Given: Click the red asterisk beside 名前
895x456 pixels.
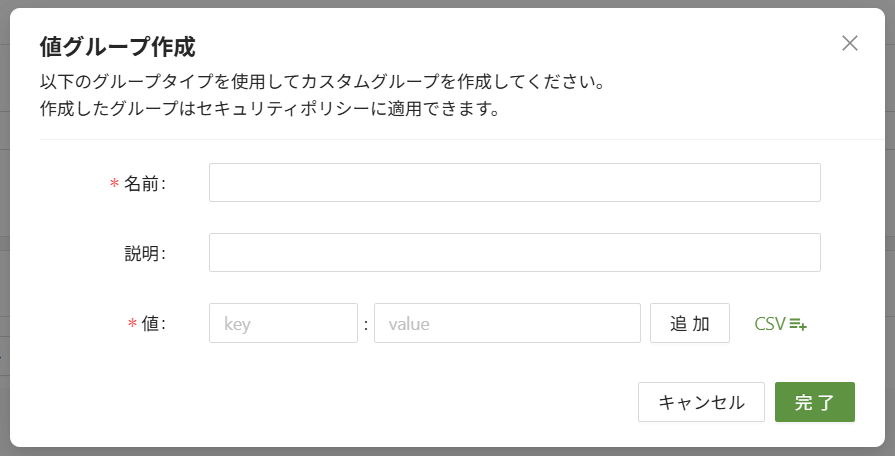Looking at the screenshot, I should pos(114,185).
